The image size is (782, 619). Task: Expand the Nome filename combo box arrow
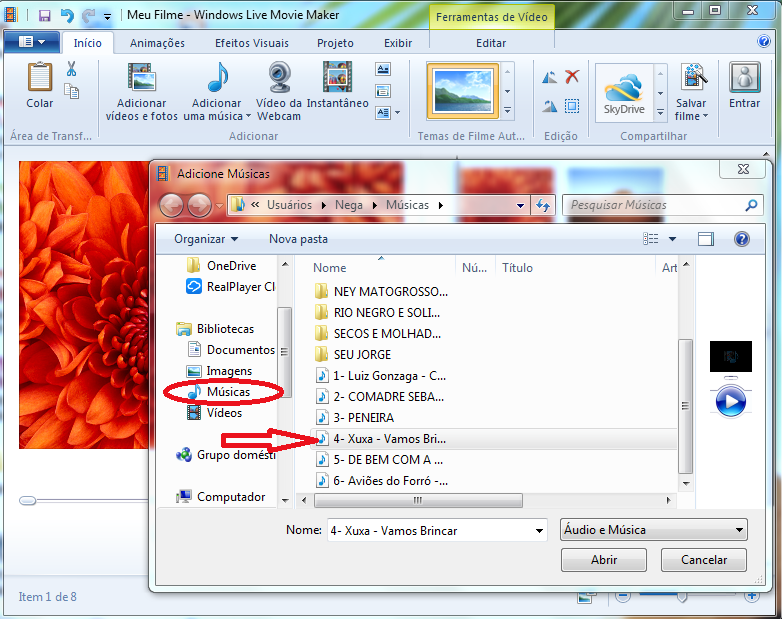[539, 531]
